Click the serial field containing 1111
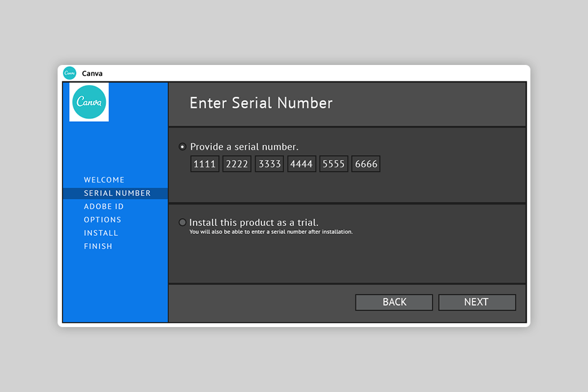This screenshot has height=392, width=588. (x=205, y=164)
